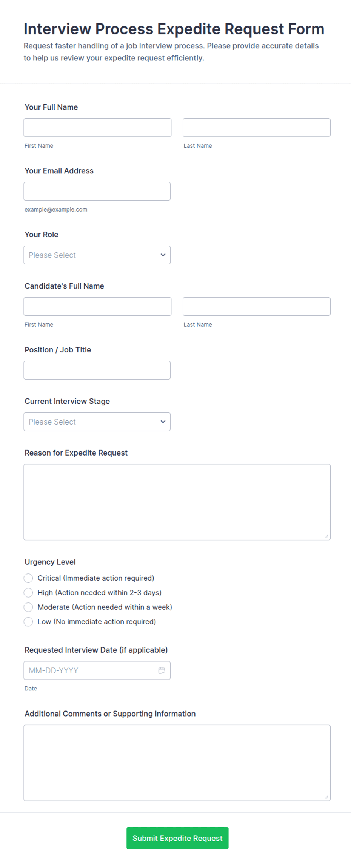Submit Expedite Request button
The height and width of the screenshot is (868, 351).
(177, 838)
